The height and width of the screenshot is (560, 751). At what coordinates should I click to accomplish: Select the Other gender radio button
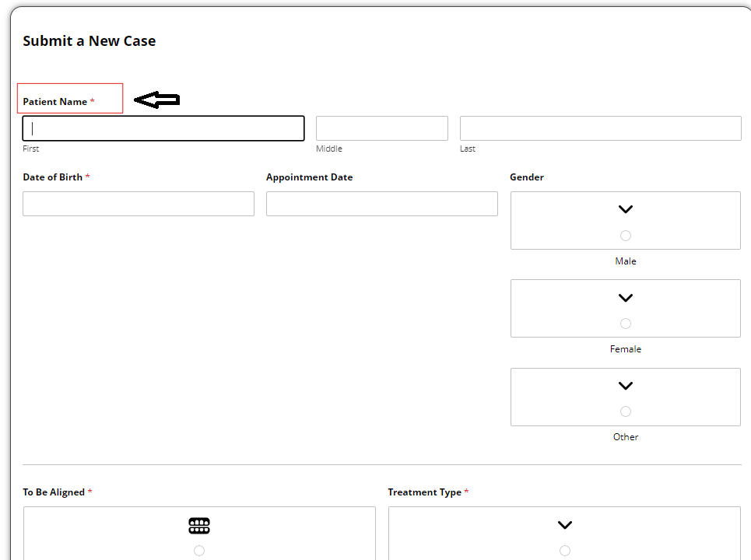[626, 411]
